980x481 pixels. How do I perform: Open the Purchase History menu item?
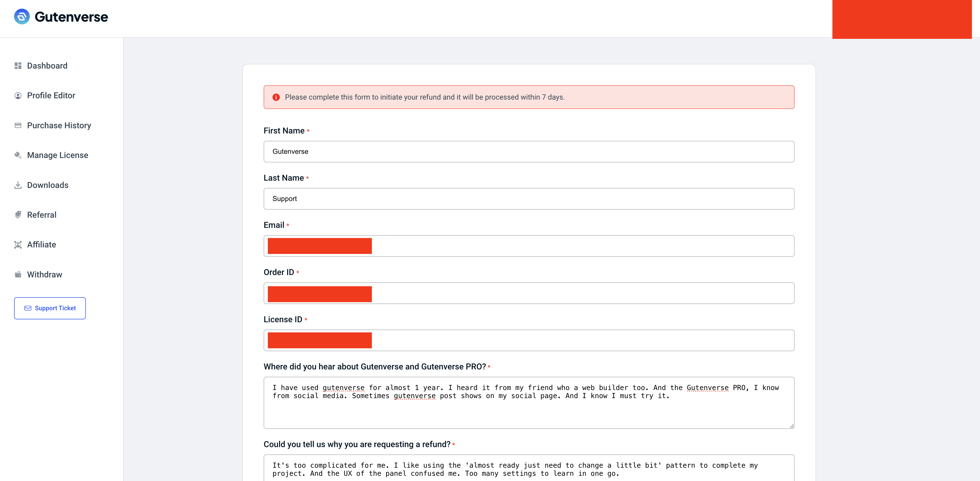click(x=59, y=125)
